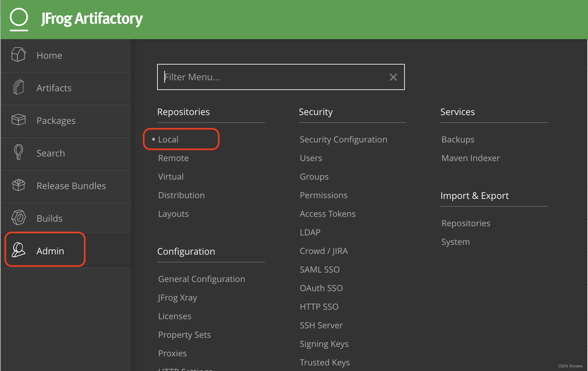Screen dimensions: 588x371
Task: Click the Import & Export heading
Action: click(475, 196)
